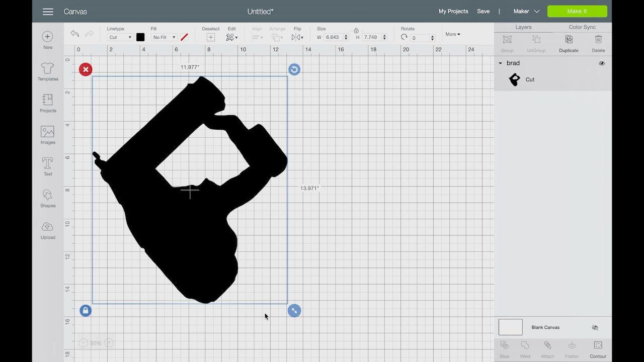Select the Upload tool in the sidebar
644x362 pixels.
47,229
